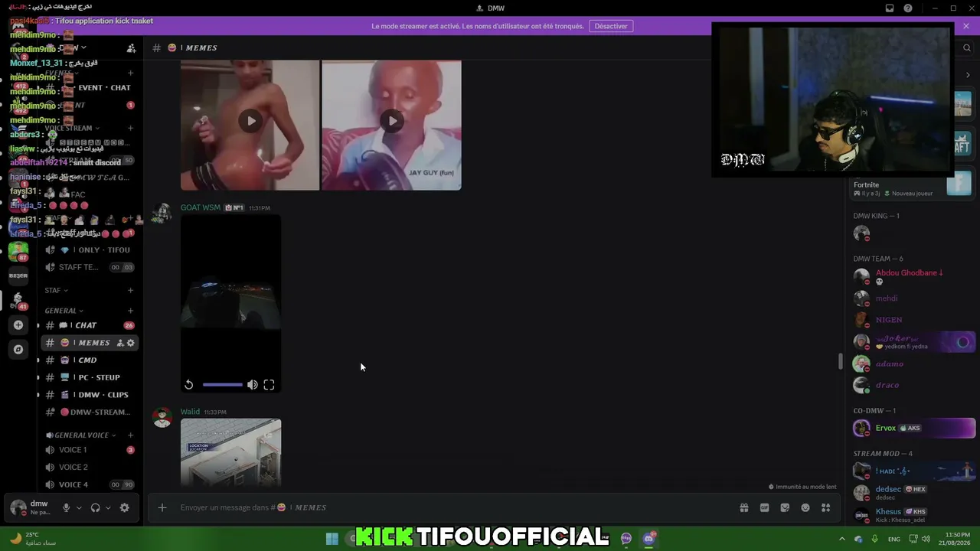Open Walid's video thumbnail
This screenshot has width=980, height=551.
(230, 452)
